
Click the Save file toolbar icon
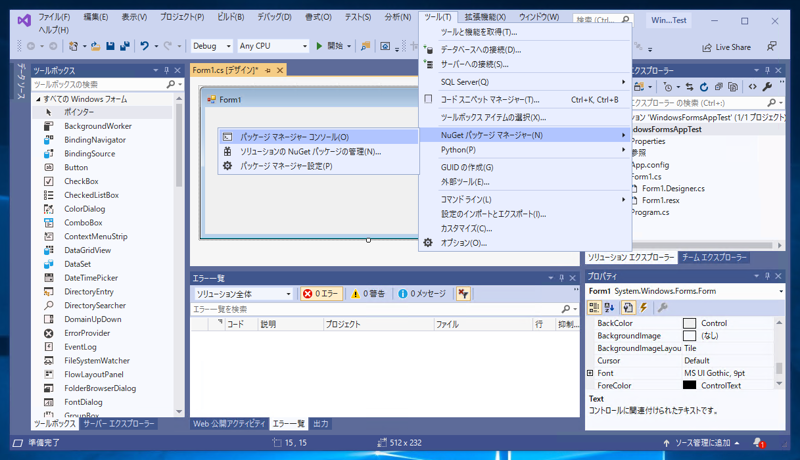[x=110, y=46]
